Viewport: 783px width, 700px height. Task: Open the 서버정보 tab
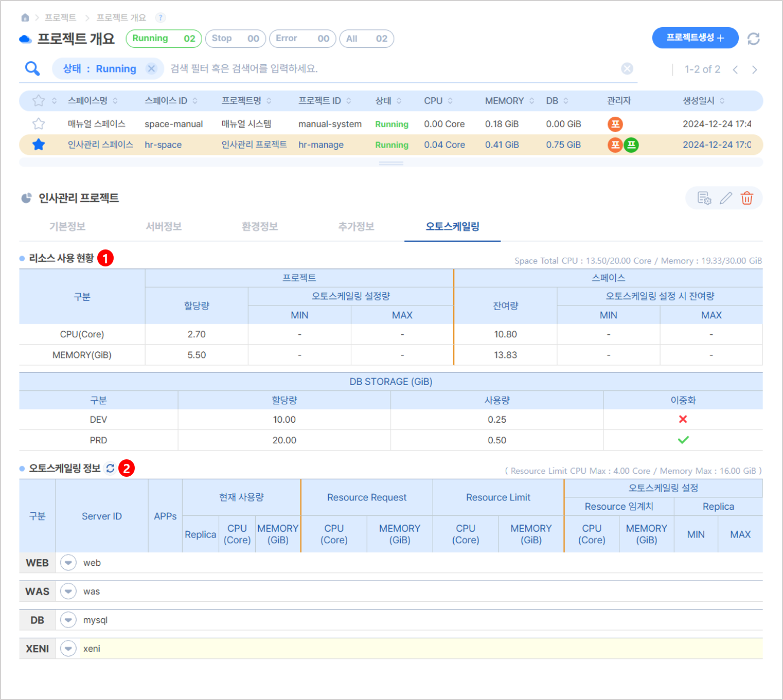tap(164, 226)
